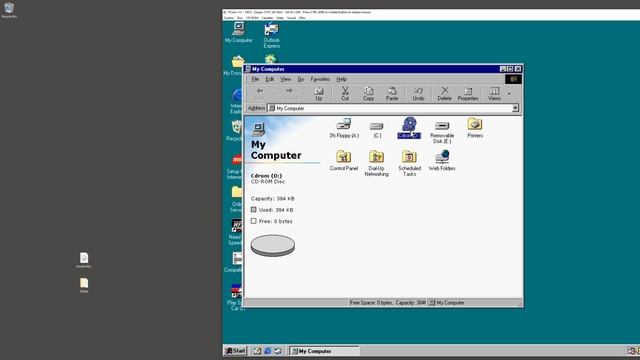Click the Cut scissors toolbar button
Screen dimensions: 640x360
pyautogui.click(x=345, y=93)
